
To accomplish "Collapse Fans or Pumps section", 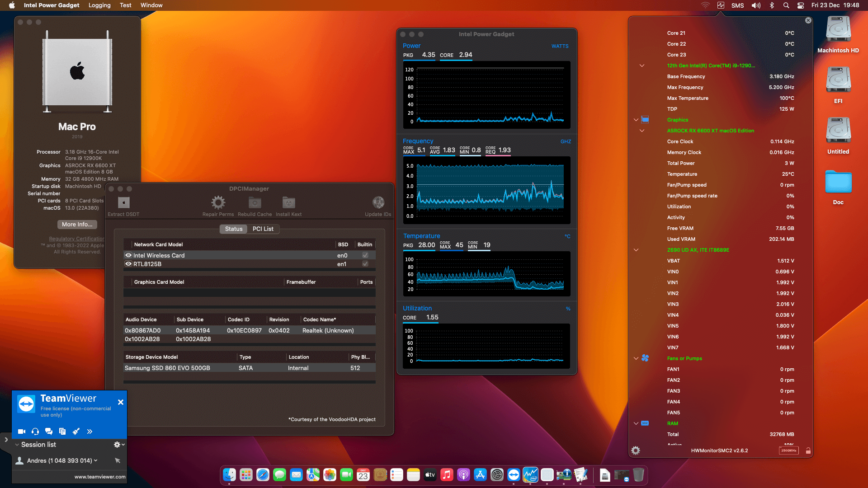I will click(636, 358).
